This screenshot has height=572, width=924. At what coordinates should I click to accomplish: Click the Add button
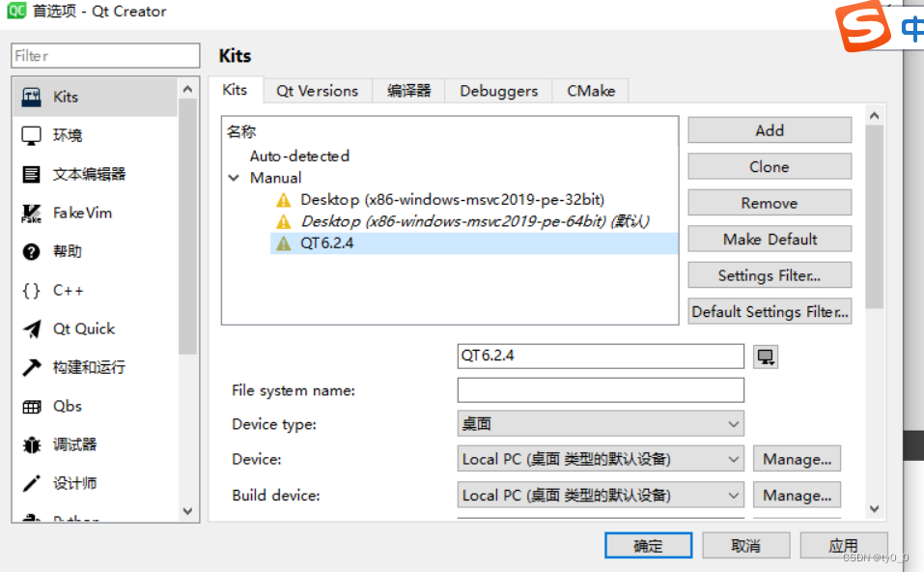[770, 130]
